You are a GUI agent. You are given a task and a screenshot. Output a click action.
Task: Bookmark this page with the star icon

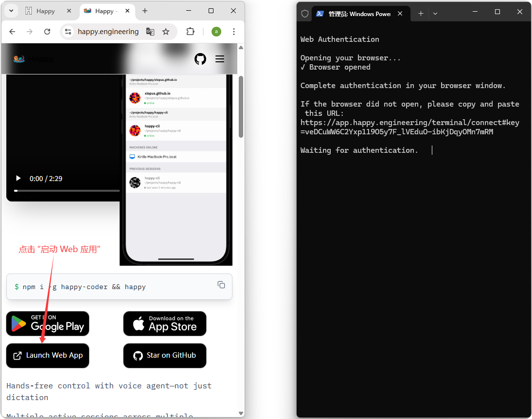click(x=166, y=32)
